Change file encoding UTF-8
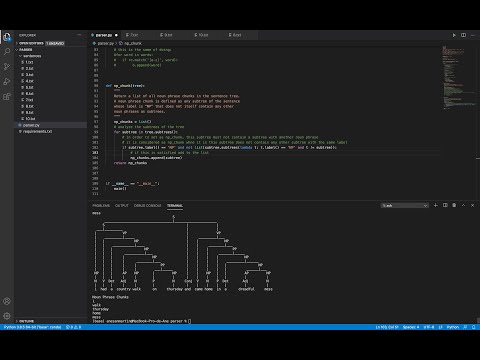480x360 pixels. point(428,327)
